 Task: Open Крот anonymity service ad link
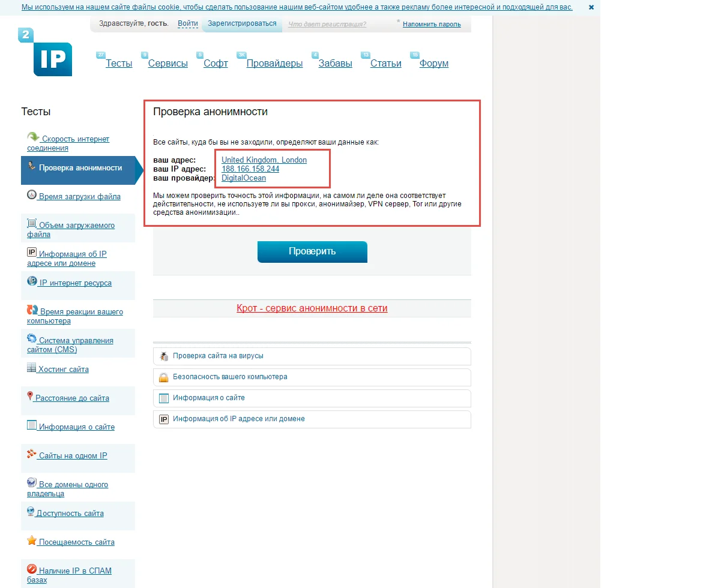tap(312, 308)
